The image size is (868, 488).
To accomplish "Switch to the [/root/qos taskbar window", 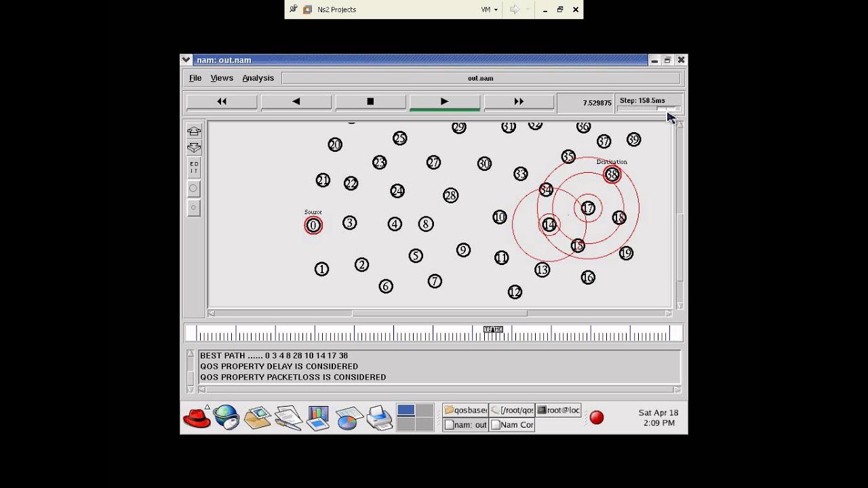I will pyautogui.click(x=511, y=410).
